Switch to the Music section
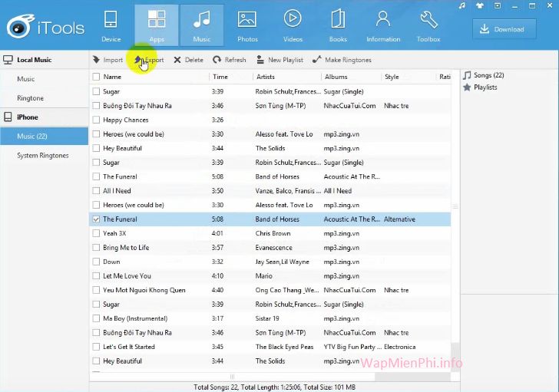 click(x=202, y=25)
